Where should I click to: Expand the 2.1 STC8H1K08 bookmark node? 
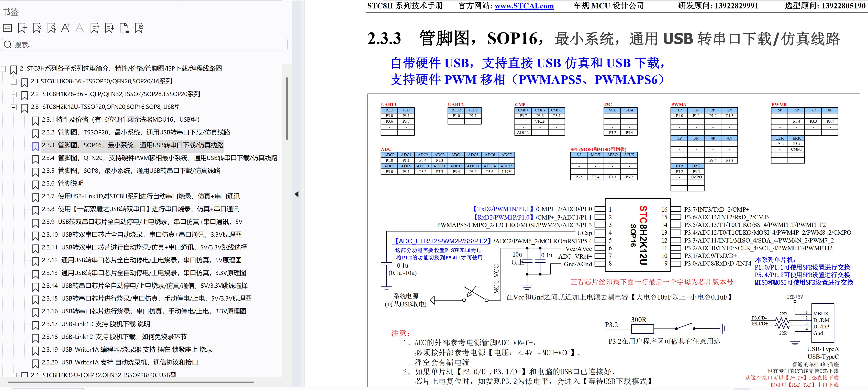click(14, 82)
